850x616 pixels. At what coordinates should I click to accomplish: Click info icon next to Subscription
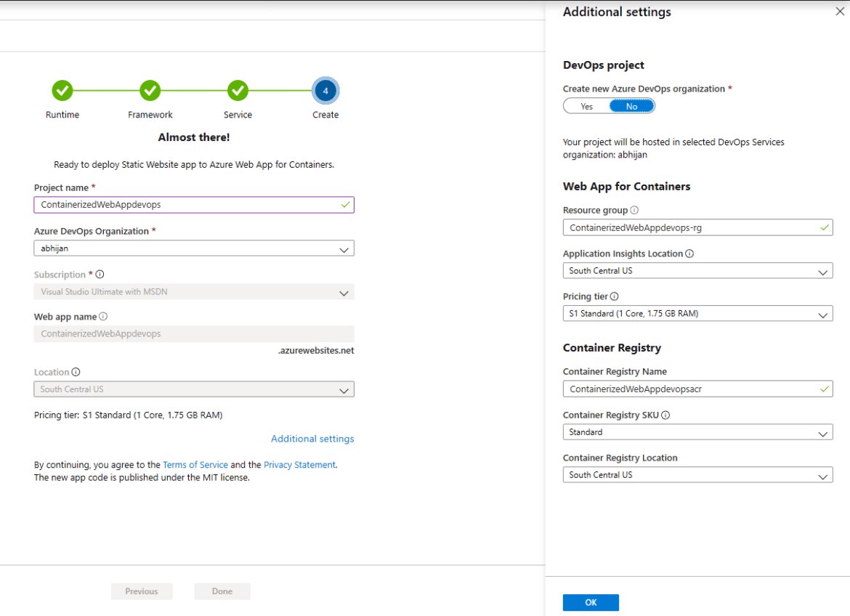point(100,275)
